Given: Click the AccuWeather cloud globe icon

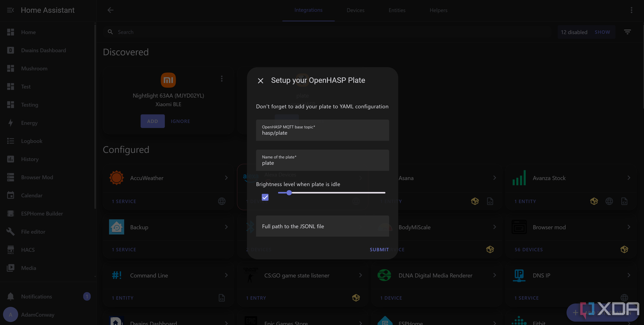Looking at the screenshot, I should click(222, 201).
